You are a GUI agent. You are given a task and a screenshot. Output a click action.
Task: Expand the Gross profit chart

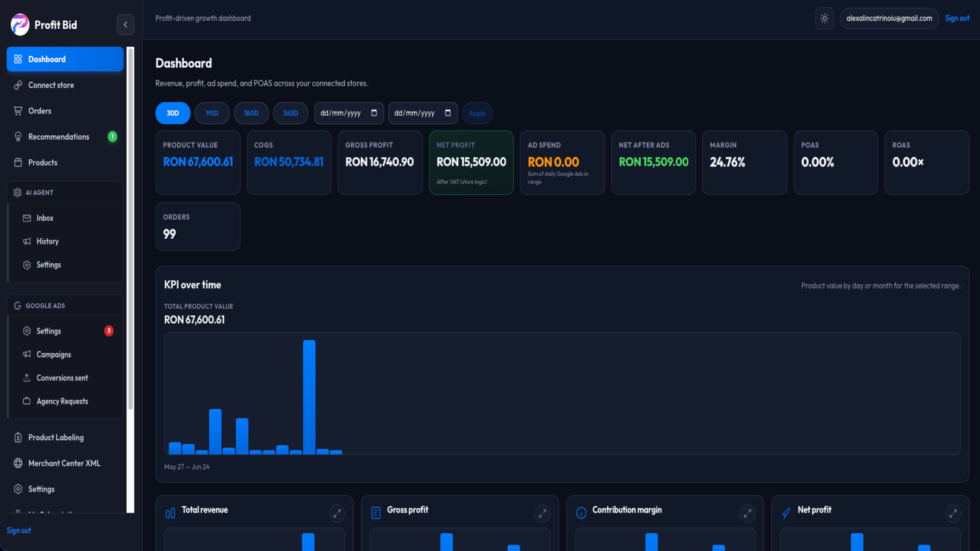point(542,514)
